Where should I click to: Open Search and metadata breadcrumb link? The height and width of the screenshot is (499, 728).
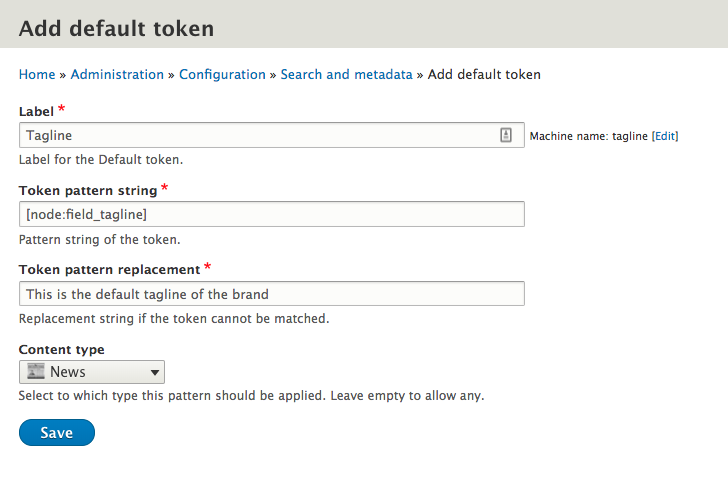click(346, 74)
